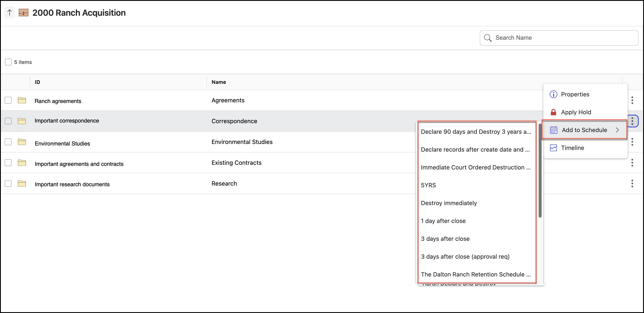This screenshot has height=313, width=644.
Task: Click the 'Name' column header
Action: [219, 82]
